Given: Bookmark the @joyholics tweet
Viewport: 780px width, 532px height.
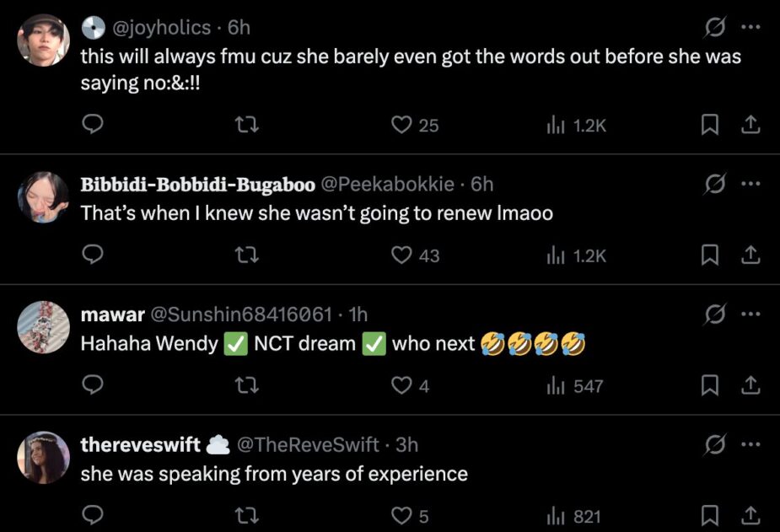Looking at the screenshot, I should (x=710, y=125).
